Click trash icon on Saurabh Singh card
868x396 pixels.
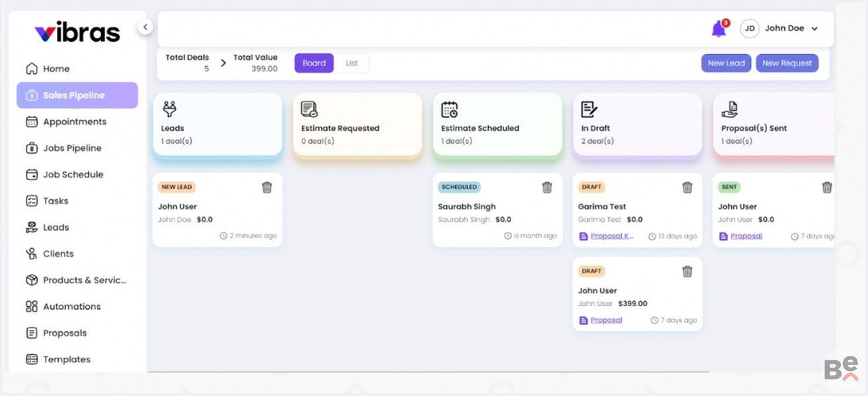point(547,187)
